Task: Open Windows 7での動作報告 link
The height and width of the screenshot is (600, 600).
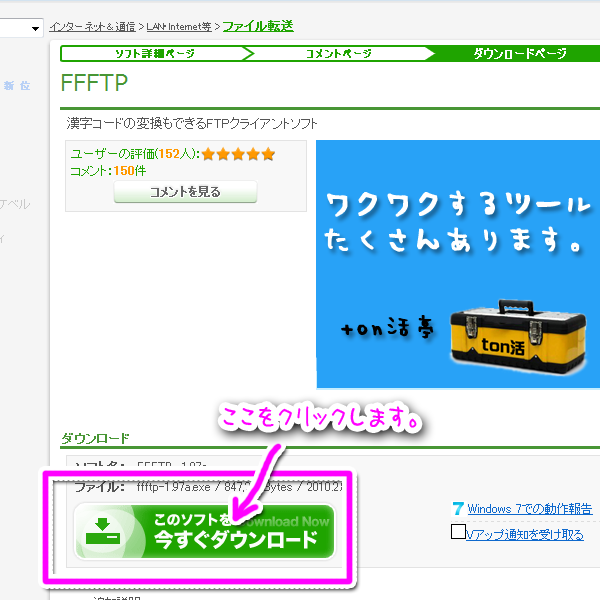Action: tap(529, 509)
